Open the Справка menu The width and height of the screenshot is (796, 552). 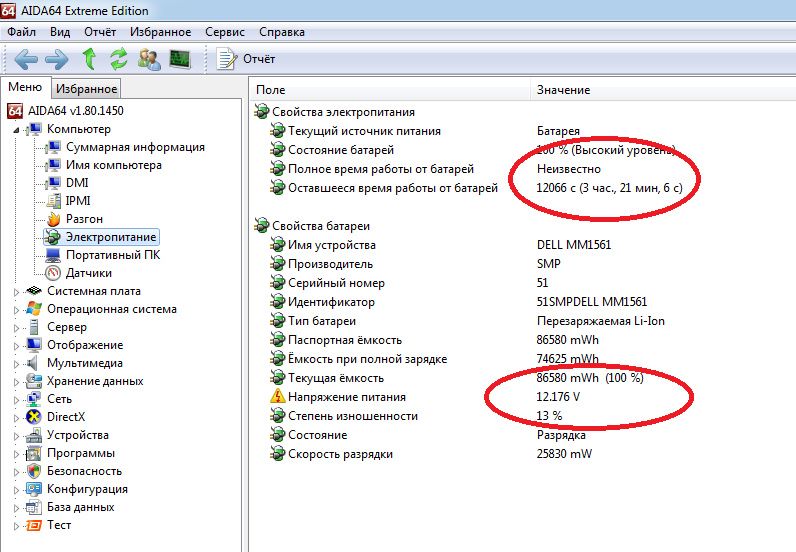pyautogui.click(x=282, y=32)
